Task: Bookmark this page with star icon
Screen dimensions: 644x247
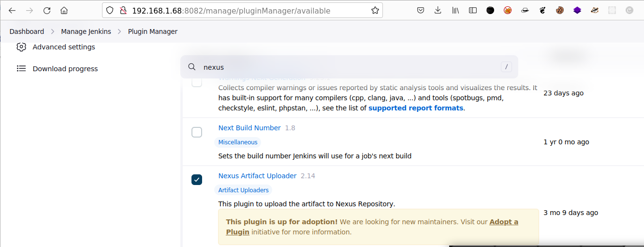Action: pos(375,10)
